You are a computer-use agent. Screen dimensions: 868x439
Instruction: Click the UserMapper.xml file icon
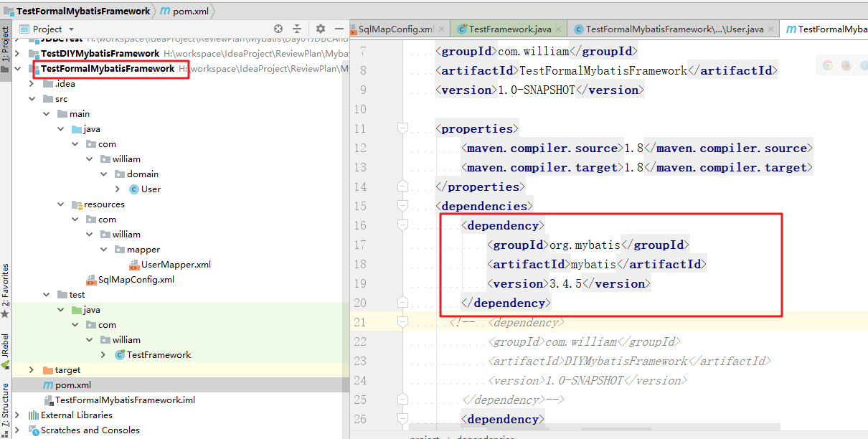point(134,265)
